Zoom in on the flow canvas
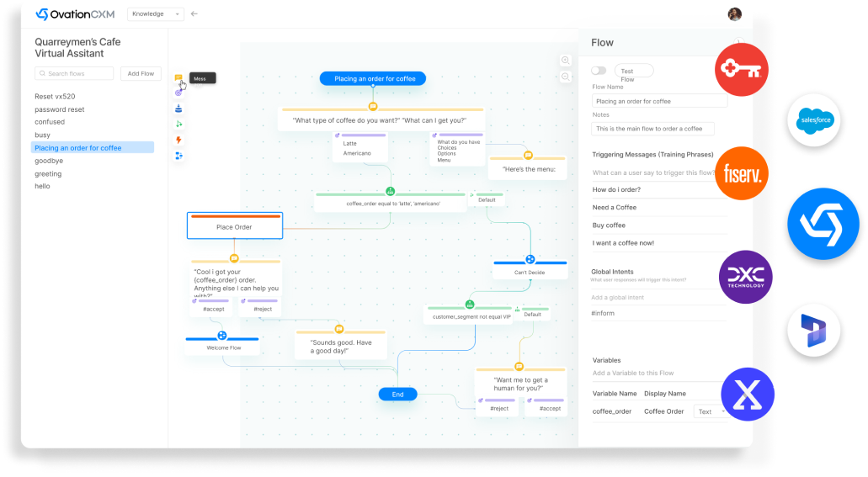This screenshot has width=868, height=477. coord(565,61)
